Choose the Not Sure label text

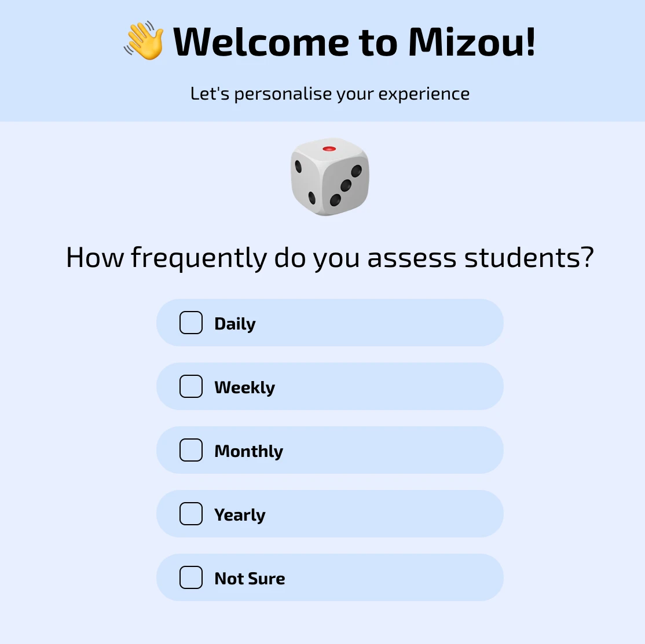pyautogui.click(x=250, y=579)
